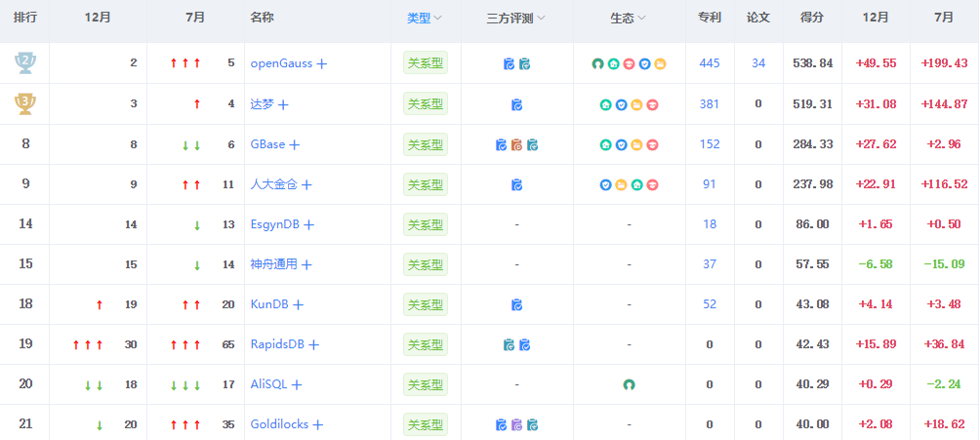
Task: Click the evaluation badge icon in KunDB row
Action: (516, 304)
